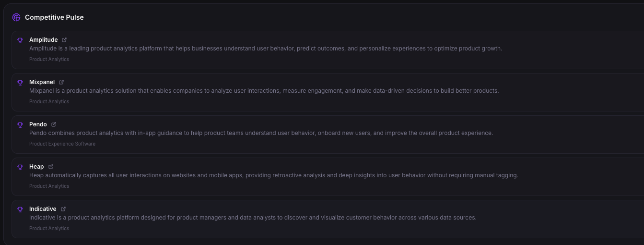Viewport: 644px width, 245px height.
Task: Open Heap external link icon
Action: point(51,167)
